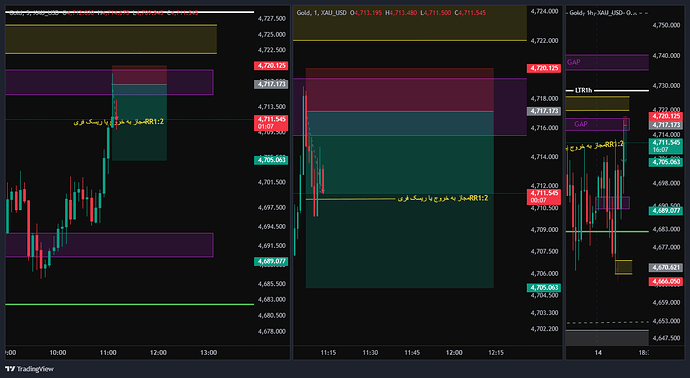Click 4,647.500 on right chart price scale
The height and width of the screenshot is (378, 690).
pyautogui.click(x=666, y=338)
